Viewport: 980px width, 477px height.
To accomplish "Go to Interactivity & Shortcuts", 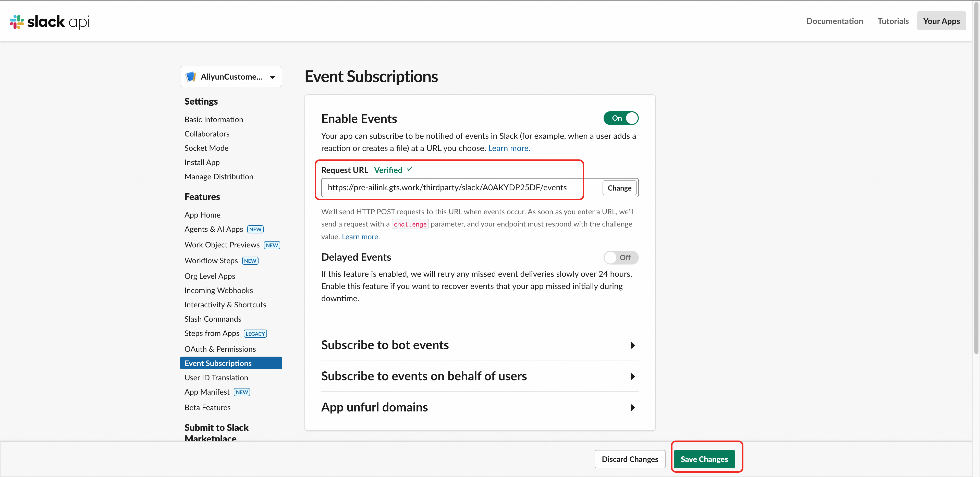I will pyautogui.click(x=225, y=305).
